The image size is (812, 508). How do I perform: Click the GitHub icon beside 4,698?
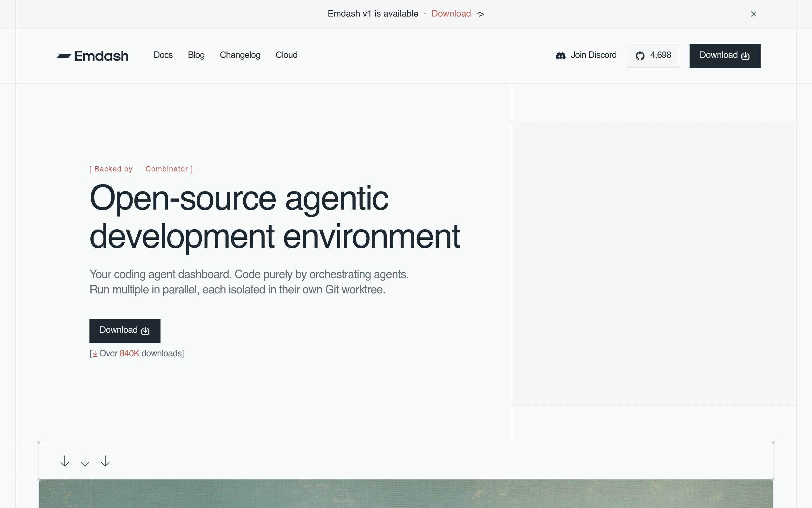pyautogui.click(x=640, y=56)
